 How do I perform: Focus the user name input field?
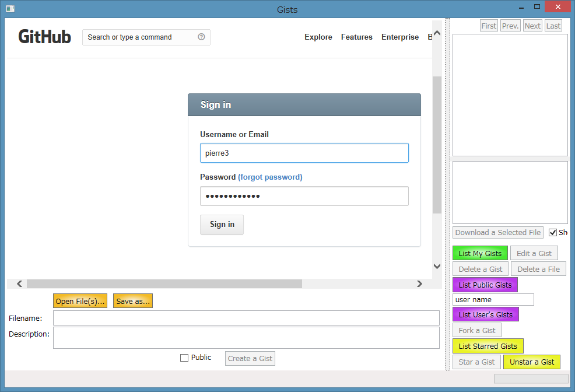click(493, 300)
